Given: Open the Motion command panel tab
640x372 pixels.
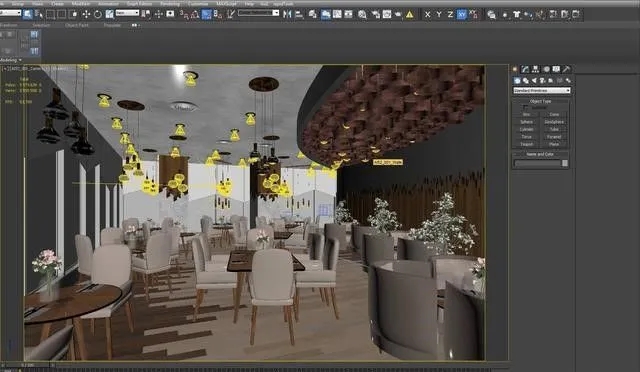Looking at the screenshot, I should pos(547,69).
